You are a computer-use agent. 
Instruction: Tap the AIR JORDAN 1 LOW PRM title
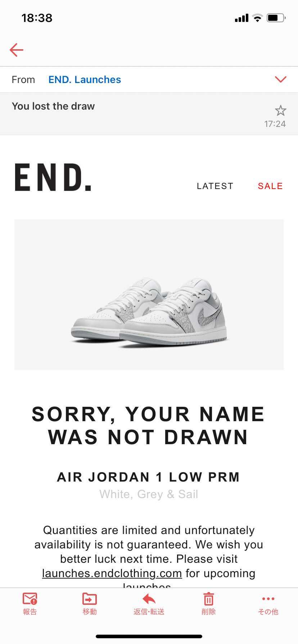[148, 477]
